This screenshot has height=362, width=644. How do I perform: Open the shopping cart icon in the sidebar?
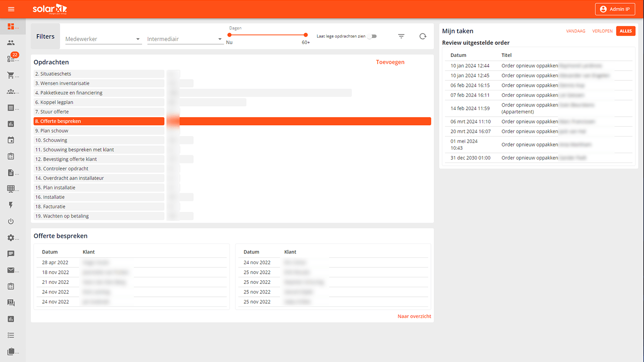[x=11, y=75]
